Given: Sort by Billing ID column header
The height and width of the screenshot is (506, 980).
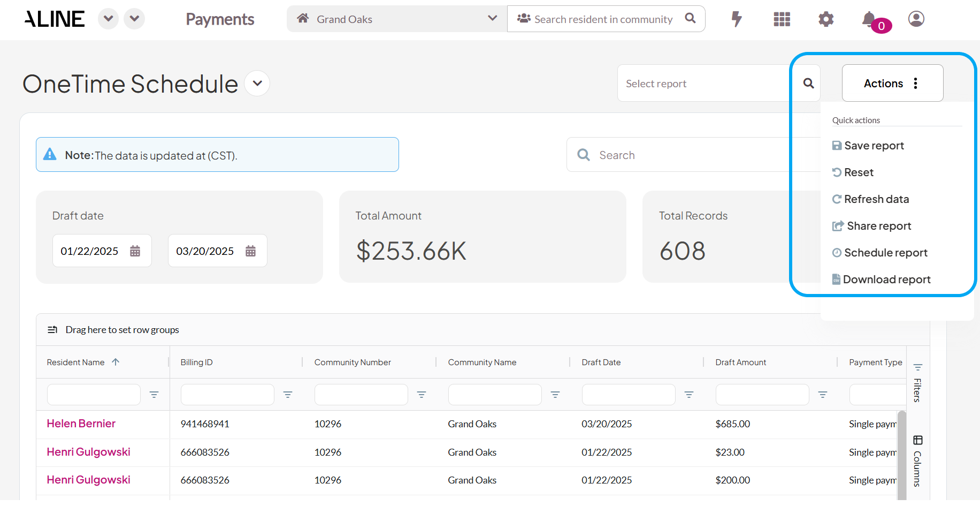Looking at the screenshot, I should point(196,362).
